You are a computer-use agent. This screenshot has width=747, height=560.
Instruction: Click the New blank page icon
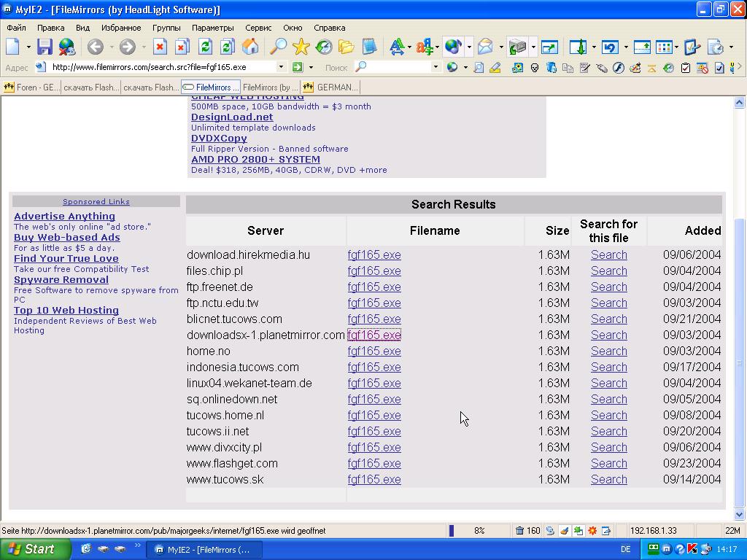(x=13, y=47)
